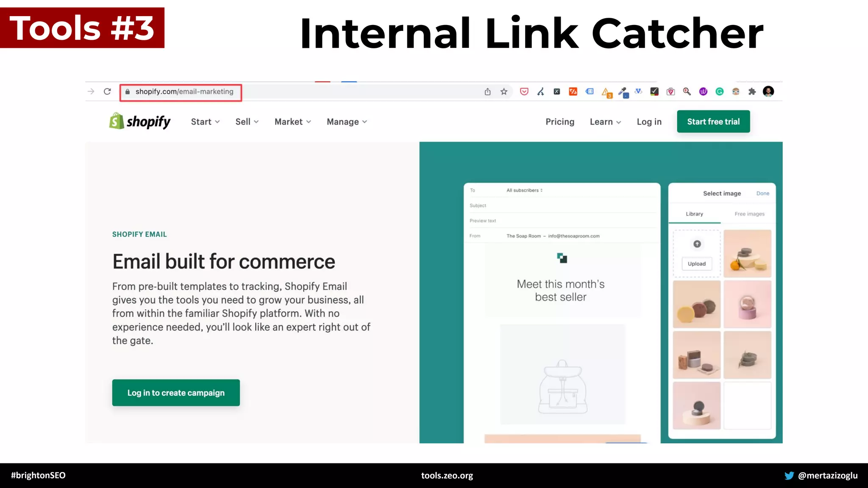868x488 pixels.
Task: Click the SHOPIFY EMAIL label
Action: pos(139,234)
